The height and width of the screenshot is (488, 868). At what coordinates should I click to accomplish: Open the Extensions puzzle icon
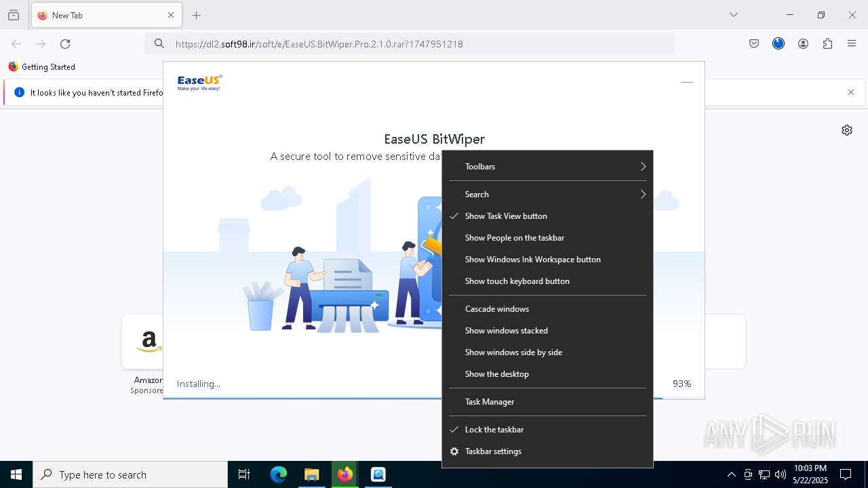[827, 44]
